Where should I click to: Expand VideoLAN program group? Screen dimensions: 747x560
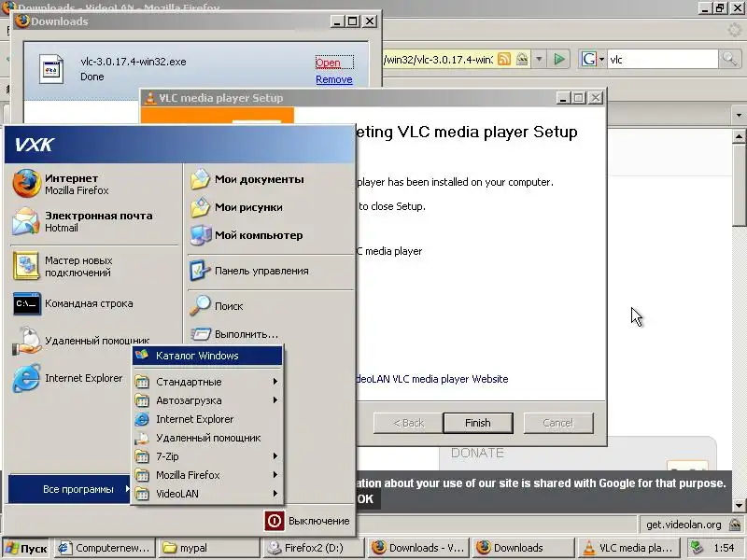coord(207,494)
